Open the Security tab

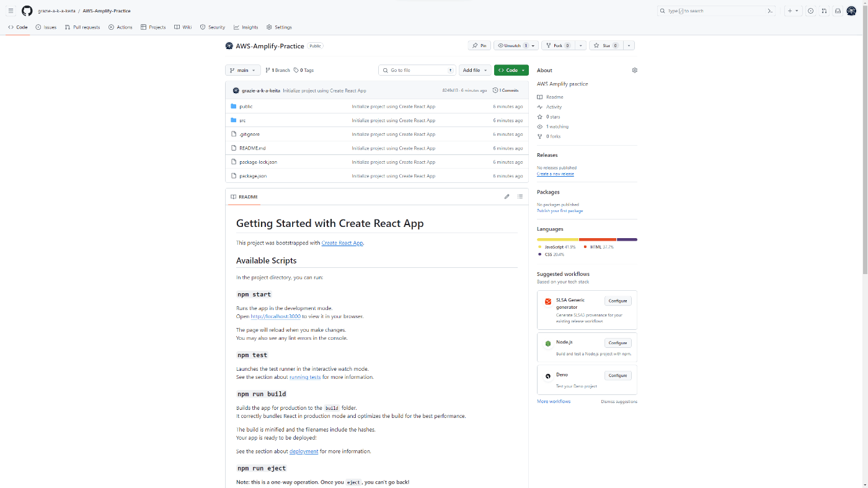pyautogui.click(x=213, y=27)
